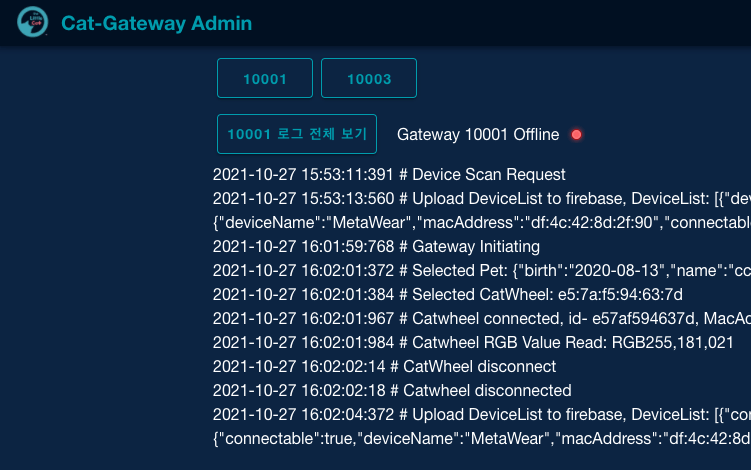Select the 16:02:02:14 CatWheel disconnect entry
The image size is (751, 470).
388,366
